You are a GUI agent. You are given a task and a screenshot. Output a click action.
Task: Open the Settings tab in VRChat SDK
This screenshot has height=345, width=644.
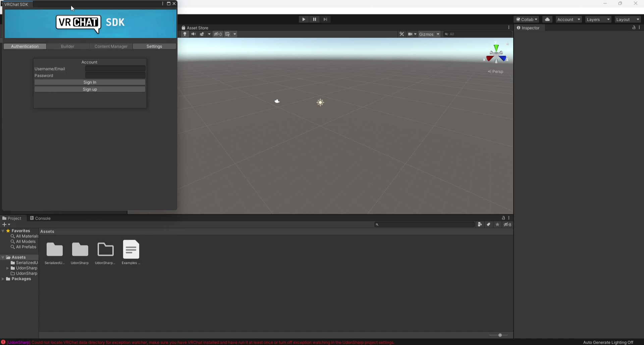click(154, 46)
